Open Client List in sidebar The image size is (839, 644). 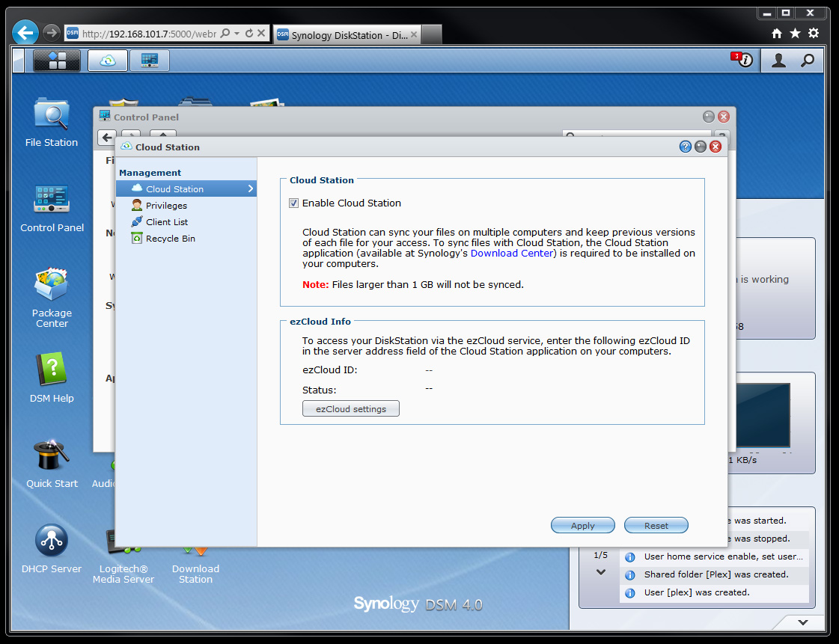coord(186,222)
